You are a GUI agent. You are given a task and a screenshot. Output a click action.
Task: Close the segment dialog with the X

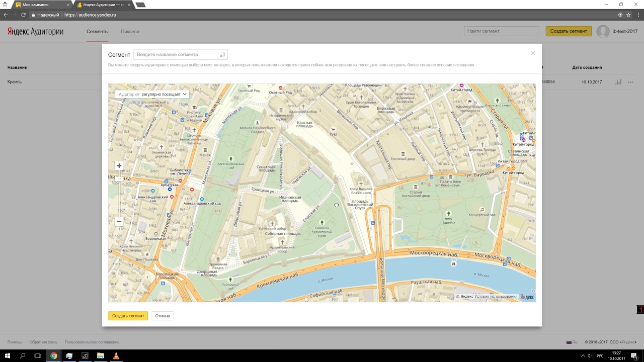point(533,53)
